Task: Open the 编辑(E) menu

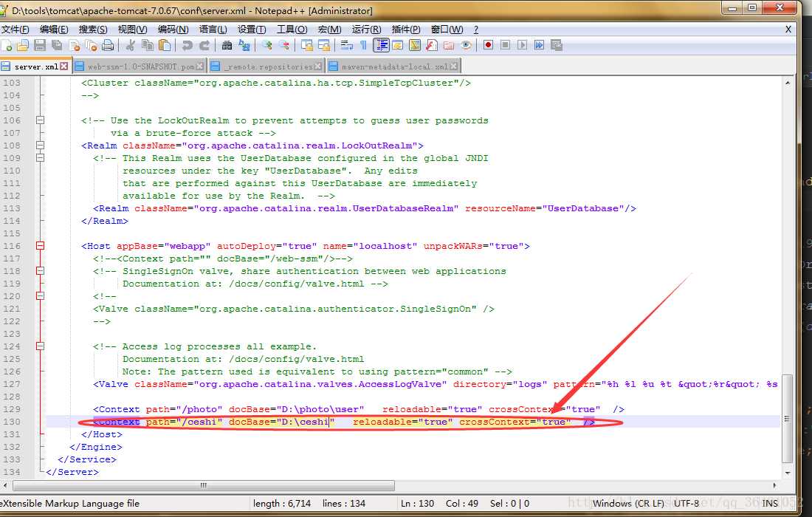Action: tap(54, 30)
